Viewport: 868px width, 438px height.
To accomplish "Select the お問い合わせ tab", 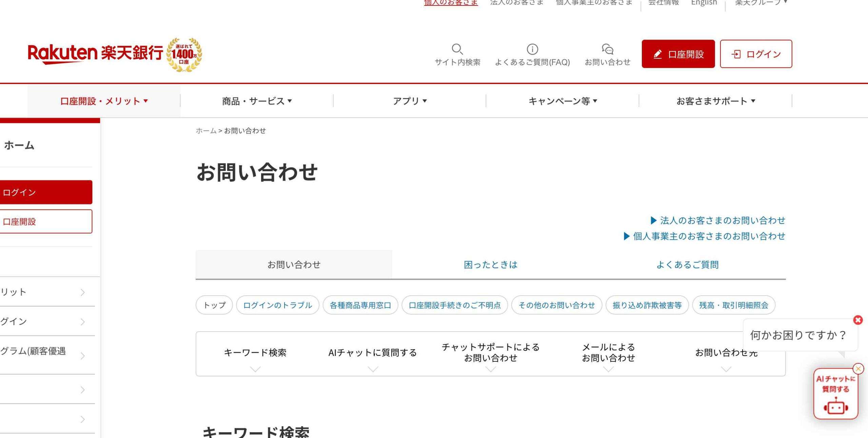I will (294, 265).
